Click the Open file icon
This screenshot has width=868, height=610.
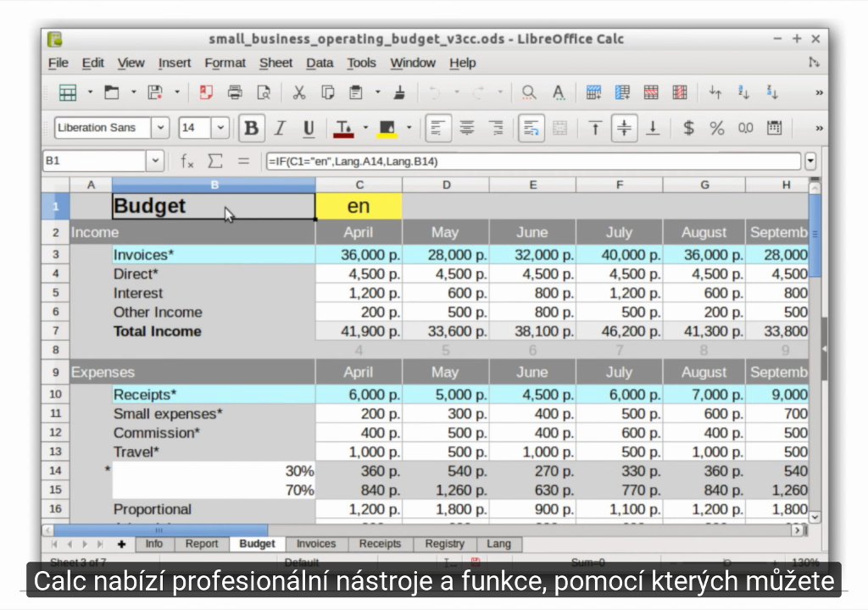pos(112,92)
